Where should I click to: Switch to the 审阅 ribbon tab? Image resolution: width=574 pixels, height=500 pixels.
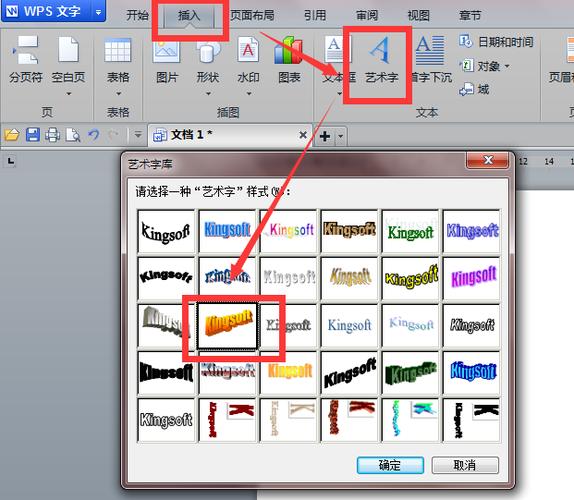tap(367, 15)
